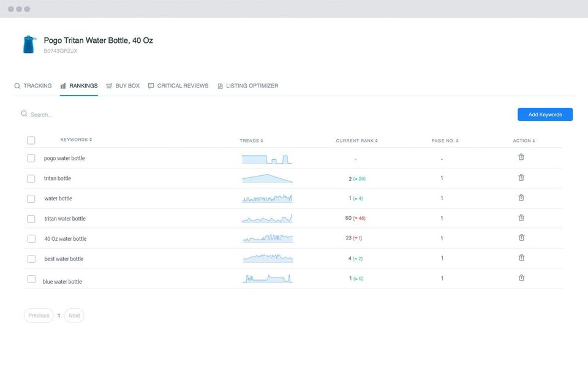This screenshot has height=386, width=588.
Task: Click the Pogo water bottle product thumbnail
Action: pos(29,45)
